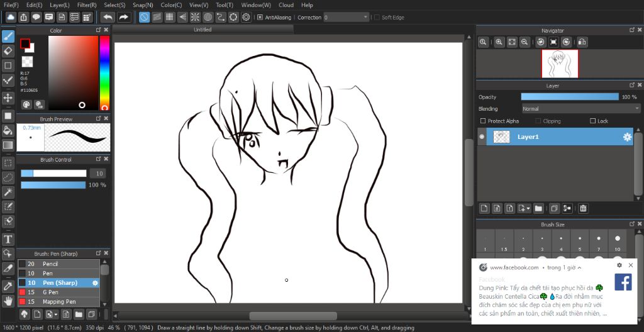The image size is (644, 332).
Task: Toggle the AntiAliasing checkbox
Action: pos(260,17)
